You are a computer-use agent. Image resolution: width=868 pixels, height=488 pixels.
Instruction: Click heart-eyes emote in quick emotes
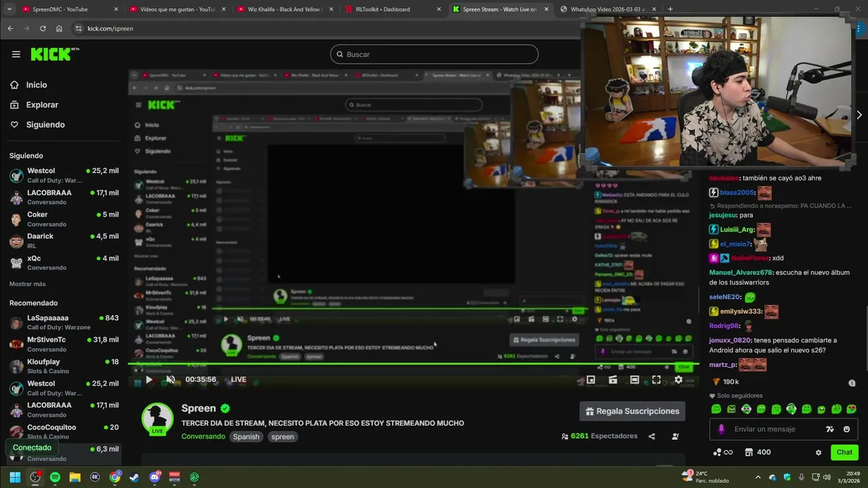(852, 409)
